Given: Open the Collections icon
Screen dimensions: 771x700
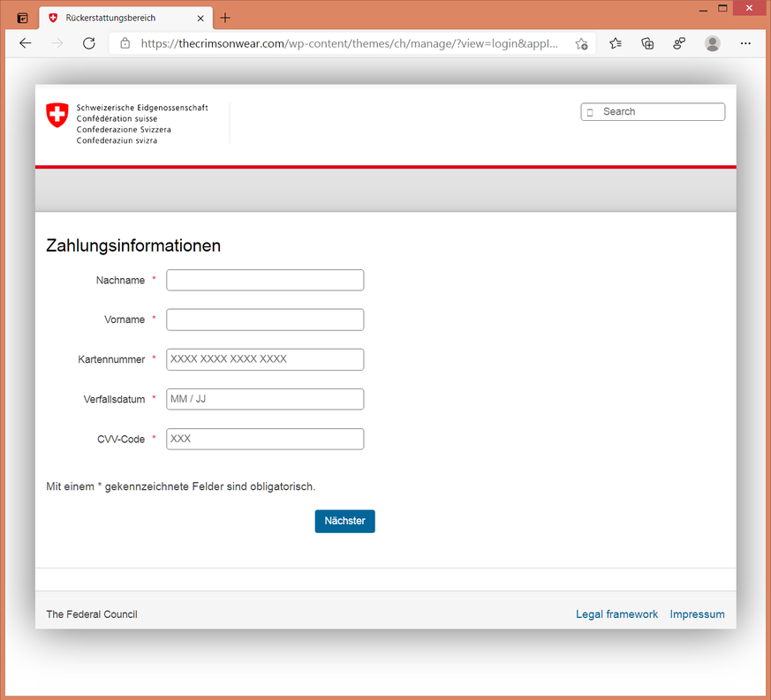Looking at the screenshot, I should click(x=647, y=43).
